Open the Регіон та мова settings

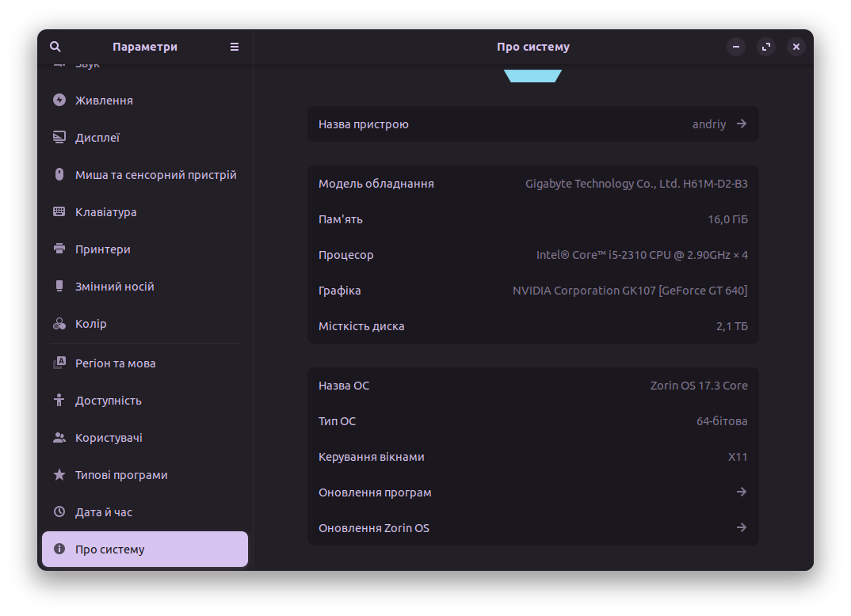tap(115, 363)
